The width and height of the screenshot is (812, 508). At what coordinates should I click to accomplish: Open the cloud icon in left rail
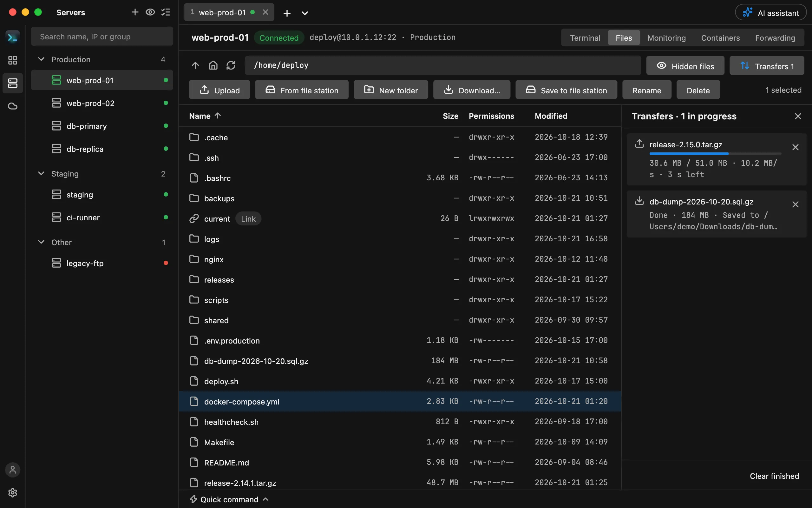tap(13, 106)
